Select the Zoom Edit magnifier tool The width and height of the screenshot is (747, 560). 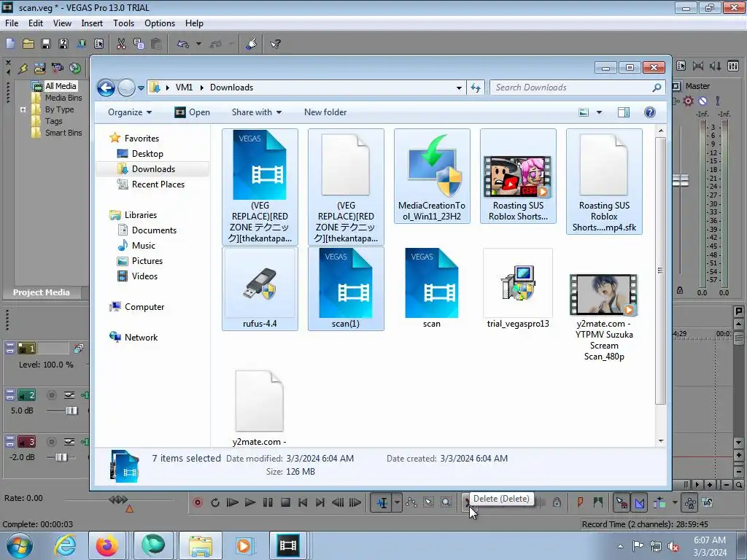(446, 502)
